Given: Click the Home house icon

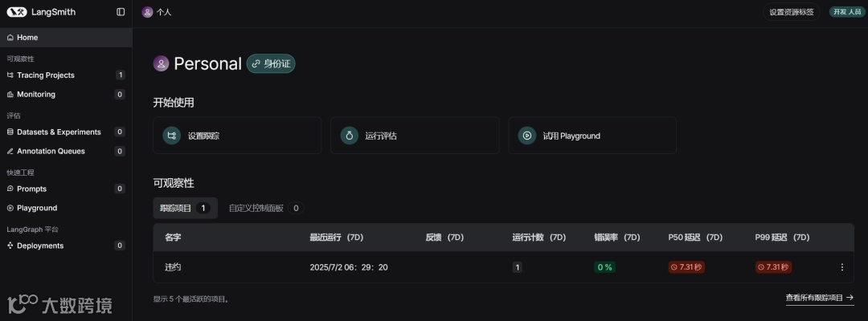Looking at the screenshot, I should coord(10,38).
